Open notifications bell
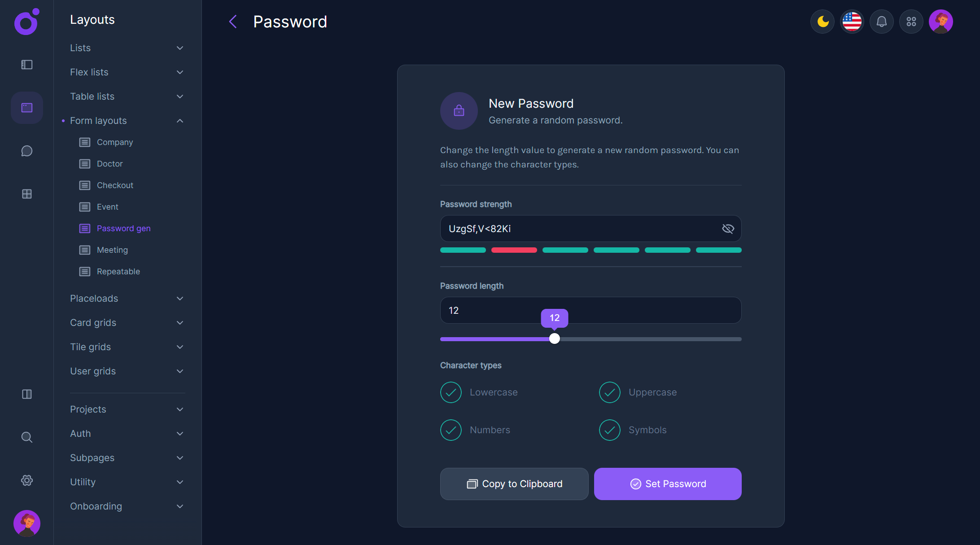 coord(882,22)
